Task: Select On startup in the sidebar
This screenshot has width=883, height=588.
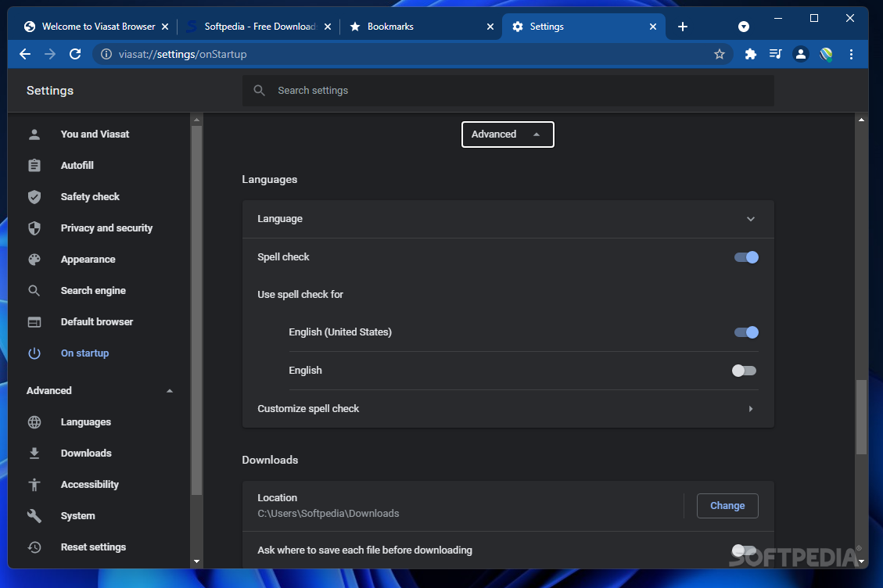Action: pyautogui.click(x=84, y=353)
